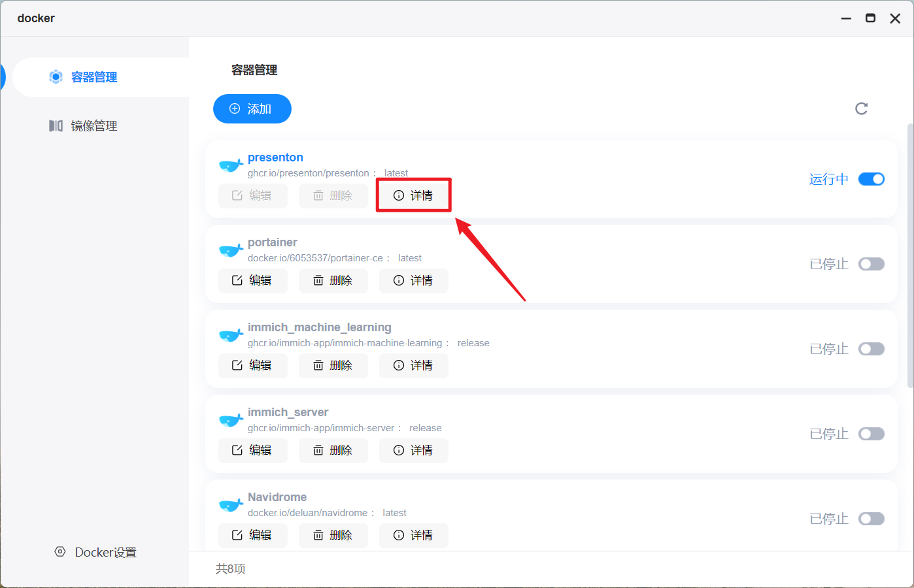
Task: Edit the portainer container
Action: [x=253, y=280]
